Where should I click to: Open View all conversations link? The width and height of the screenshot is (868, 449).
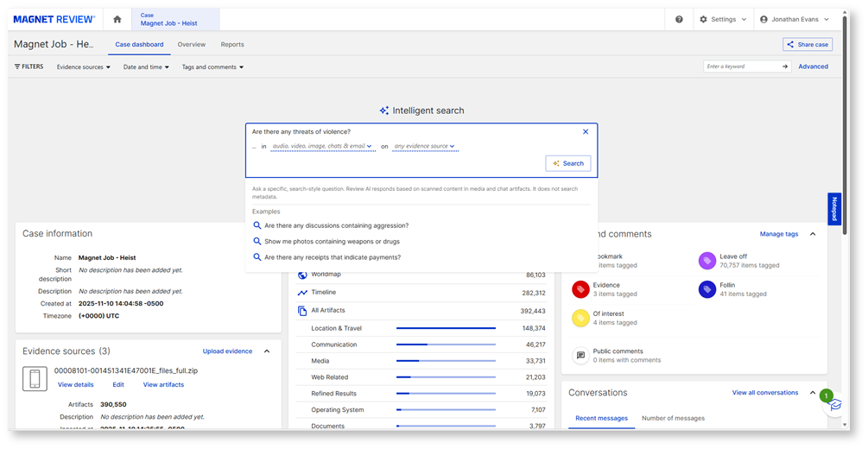pyautogui.click(x=765, y=393)
